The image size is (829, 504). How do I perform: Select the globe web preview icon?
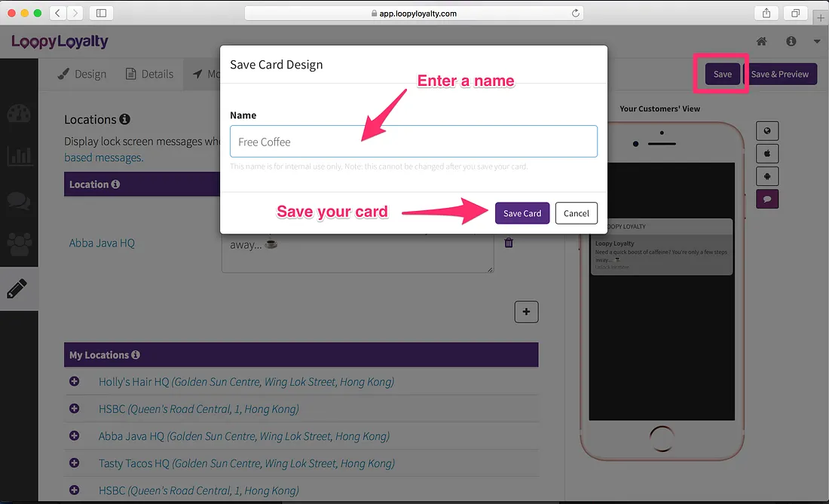[766, 130]
